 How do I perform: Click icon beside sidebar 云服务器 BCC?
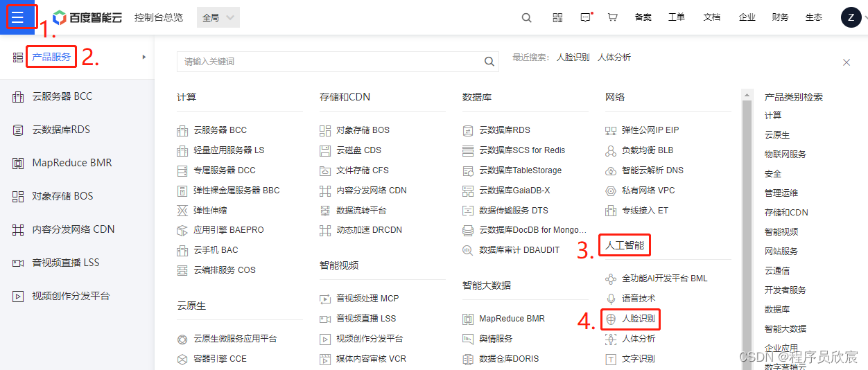[18, 96]
